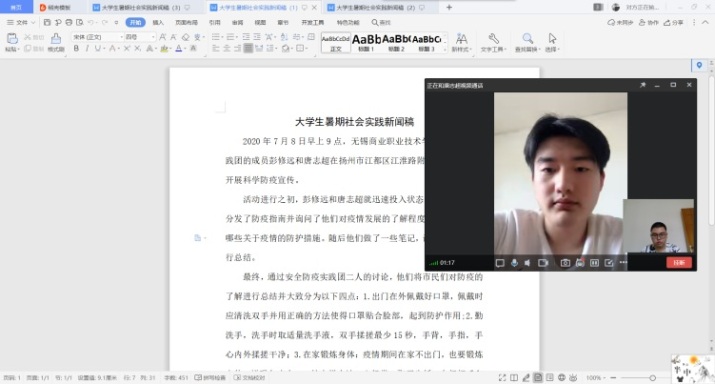
Task: Apply the Heading 1 style
Action: point(366,43)
